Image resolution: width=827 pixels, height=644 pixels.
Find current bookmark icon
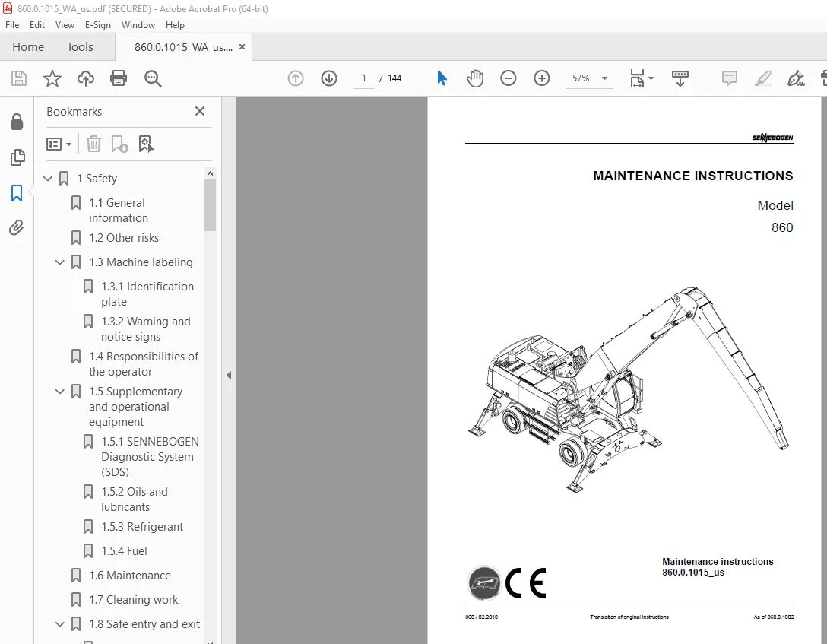(146, 144)
